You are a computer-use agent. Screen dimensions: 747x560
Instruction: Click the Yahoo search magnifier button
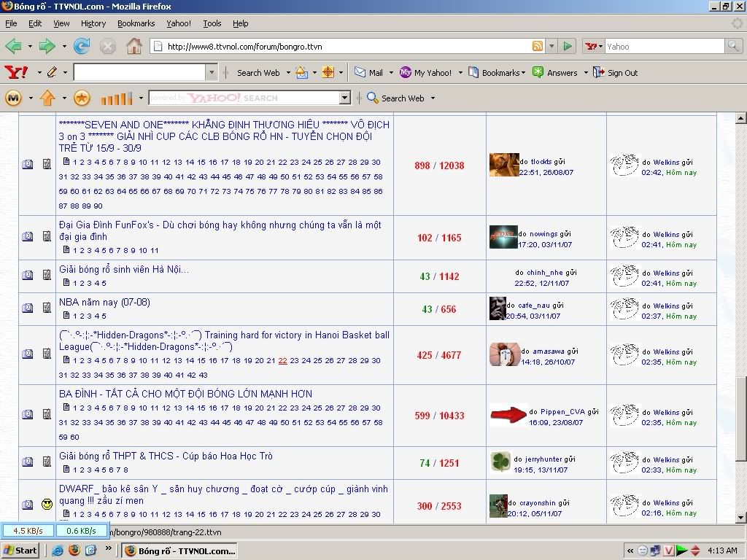click(732, 46)
